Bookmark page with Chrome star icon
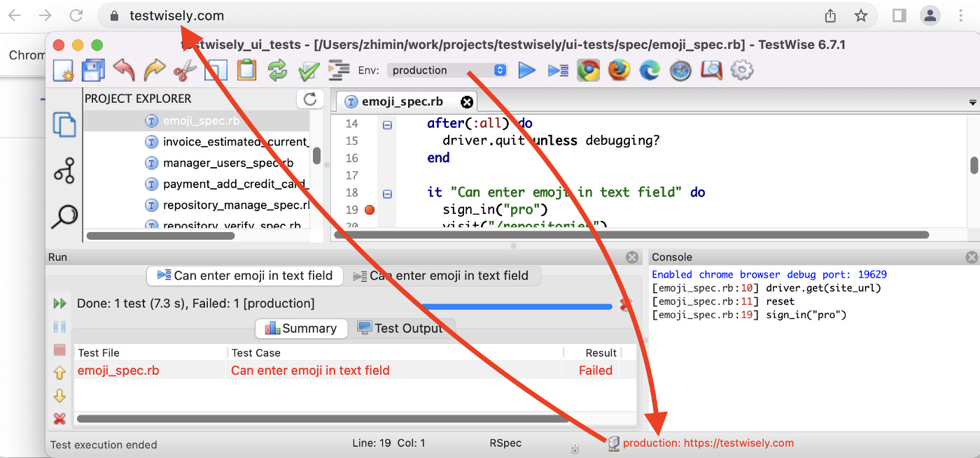Image resolution: width=980 pixels, height=458 pixels. point(862,15)
